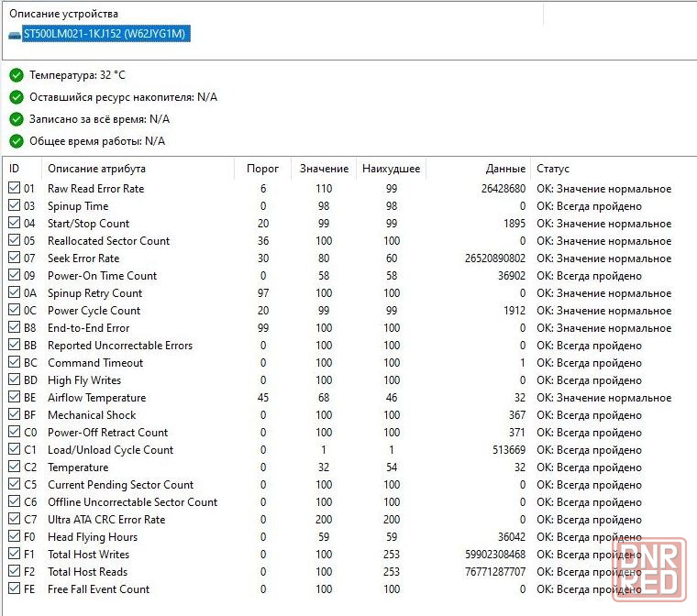Screen dimensions: 697x616
Task: Click status text of Airflow Temperature row
Action: [603, 398]
